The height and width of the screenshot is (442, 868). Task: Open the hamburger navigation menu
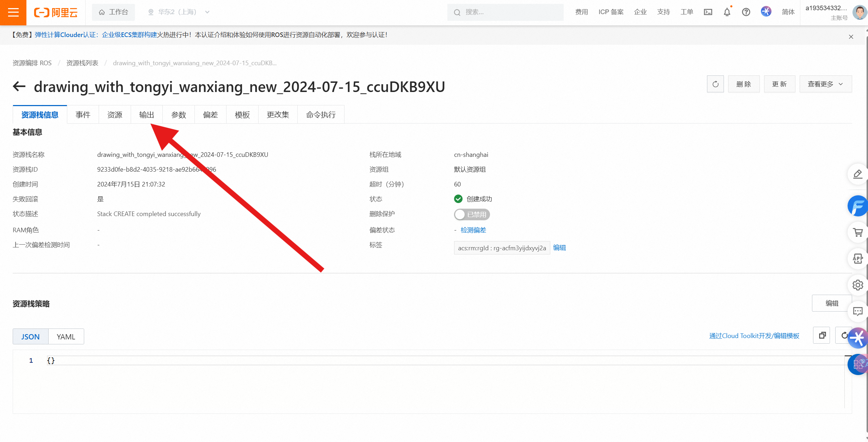tap(13, 12)
